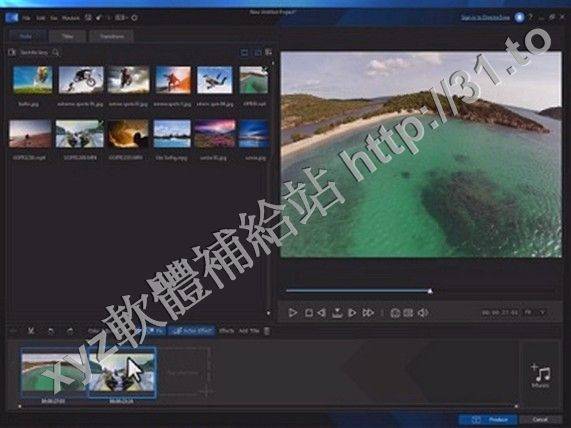Viewport: 571px width, 428px height.
Task: Step back to the previous frame
Action: point(321,313)
